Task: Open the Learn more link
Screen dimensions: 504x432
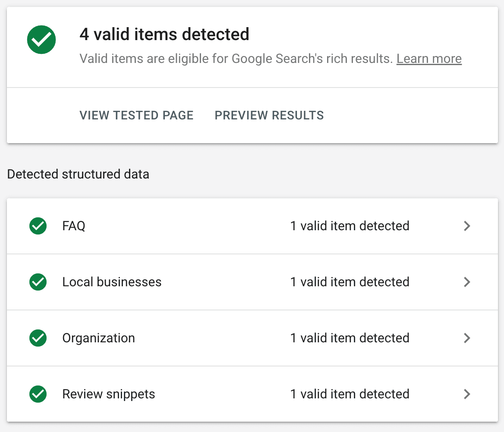Action: click(x=429, y=59)
